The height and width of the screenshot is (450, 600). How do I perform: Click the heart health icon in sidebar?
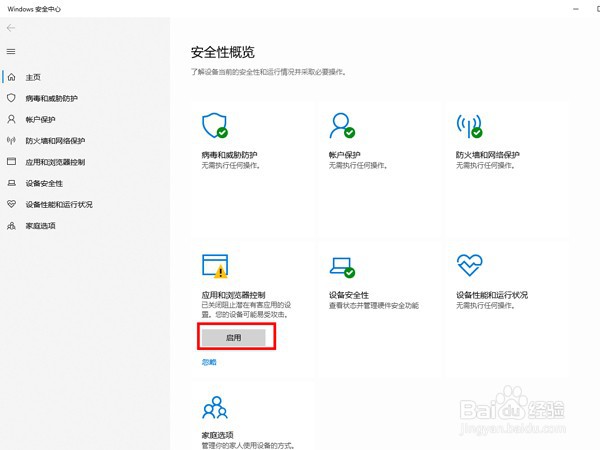pyautogui.click(x=11, y=204)
